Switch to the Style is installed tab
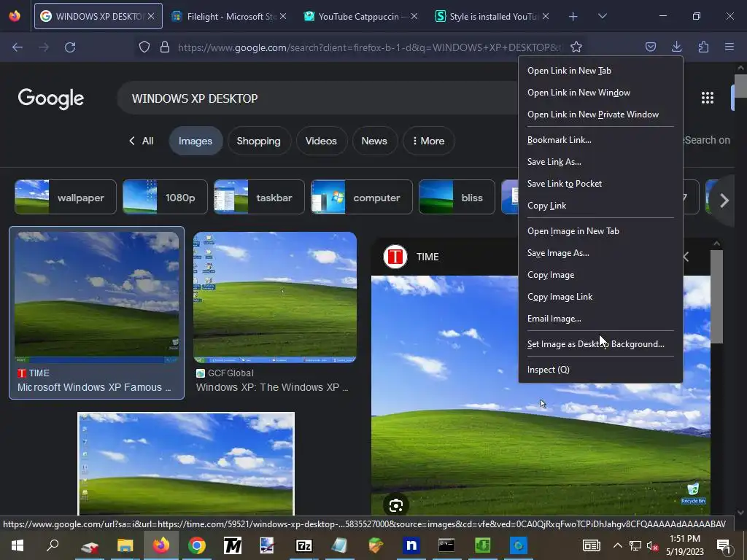The height and width of the screenshot is (560, 747). click(492, 16)
